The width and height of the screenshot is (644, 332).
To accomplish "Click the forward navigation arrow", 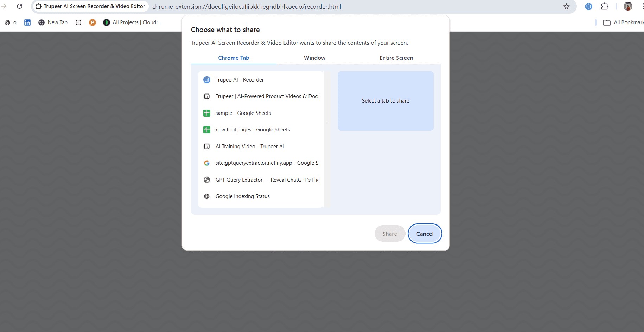I will 4,6.
